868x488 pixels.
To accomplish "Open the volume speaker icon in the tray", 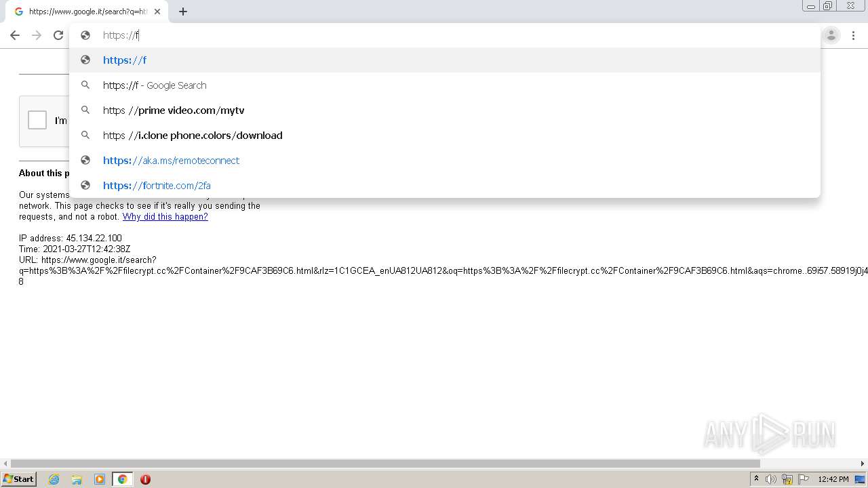I will click(x=771, y=479).
